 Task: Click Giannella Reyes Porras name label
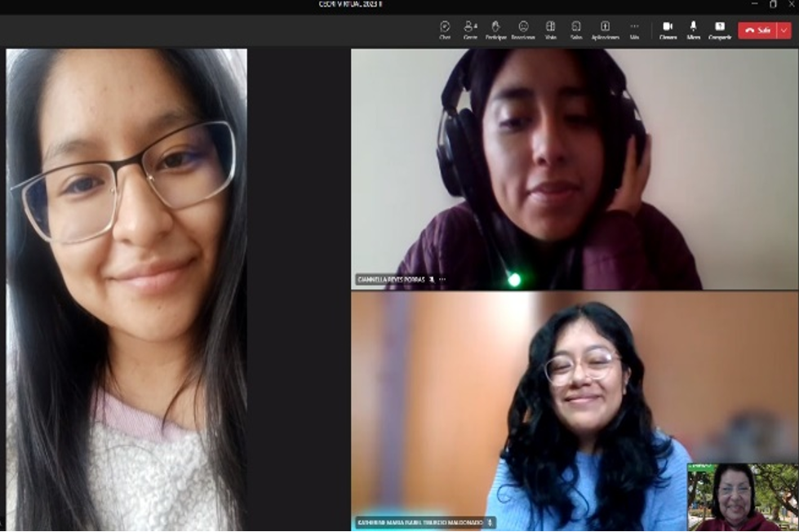[391, 280]
